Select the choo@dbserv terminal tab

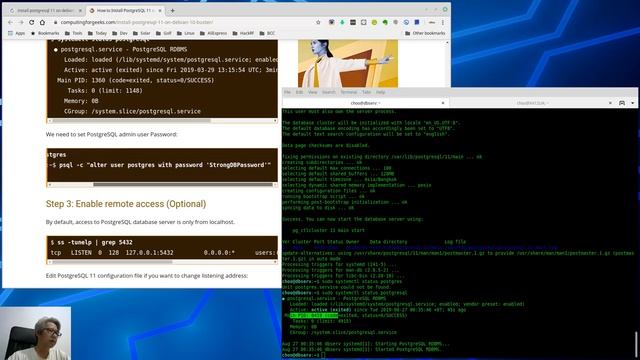click(365, 103)
